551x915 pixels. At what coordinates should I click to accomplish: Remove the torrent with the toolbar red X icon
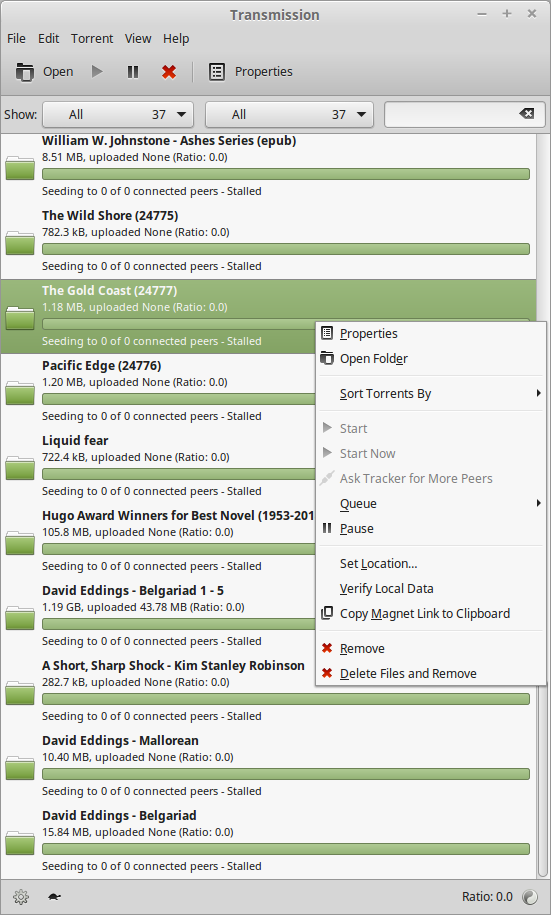(x=169, y=72)
